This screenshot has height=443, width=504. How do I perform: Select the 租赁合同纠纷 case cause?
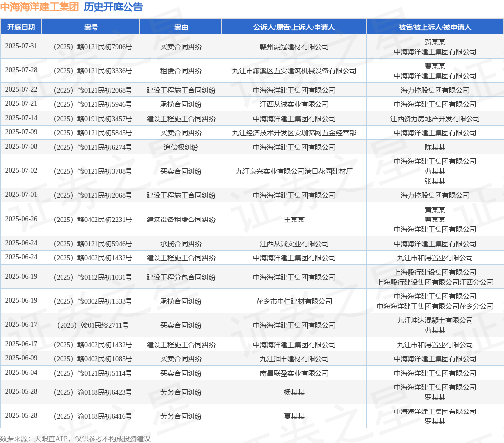point(181,71)
